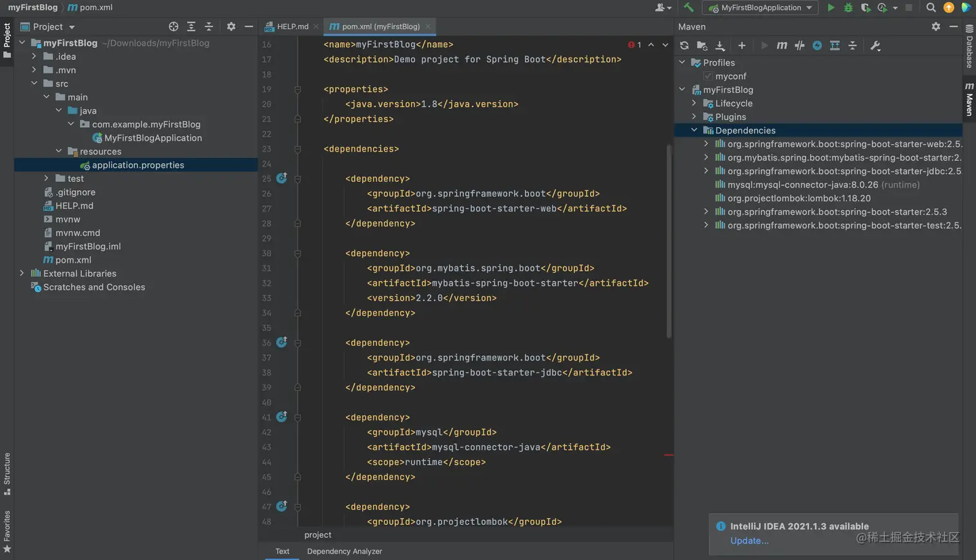Open the Dependency Analyzer tab

point(344,552)
